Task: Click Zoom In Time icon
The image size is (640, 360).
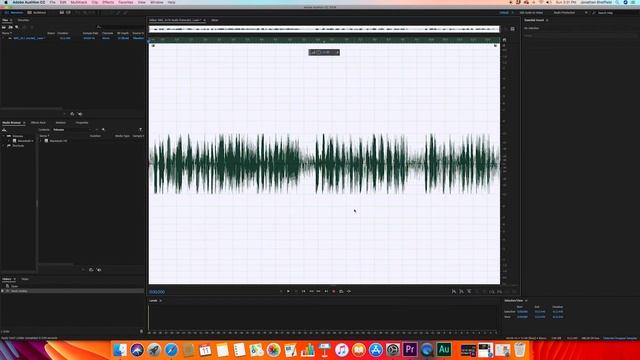Action: (469, 291)
